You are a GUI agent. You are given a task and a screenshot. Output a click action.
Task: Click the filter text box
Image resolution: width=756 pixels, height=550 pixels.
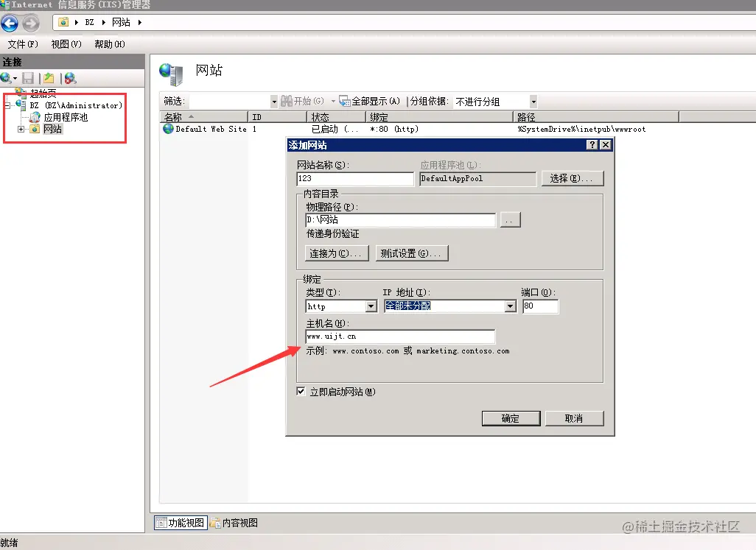[x=230, y=102]
